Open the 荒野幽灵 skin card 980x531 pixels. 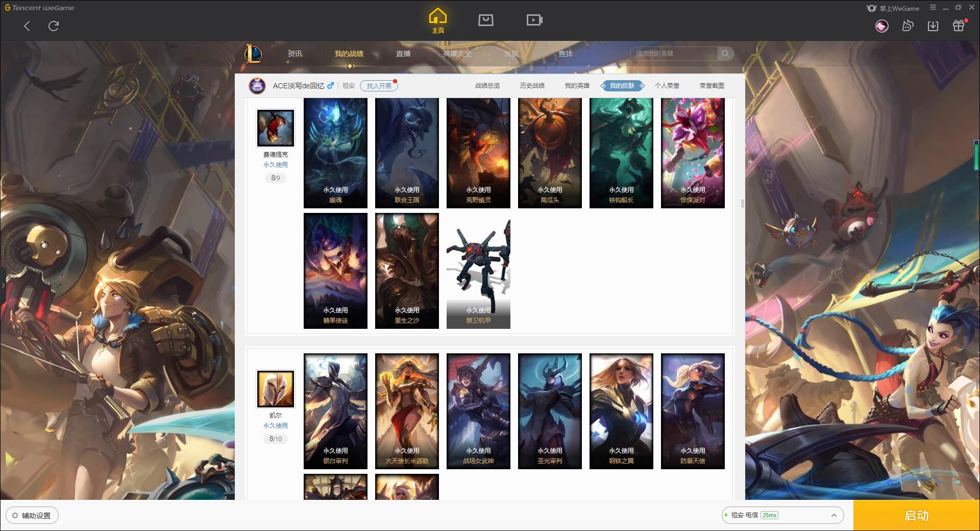pyautogui.click(x=478, y=153)
